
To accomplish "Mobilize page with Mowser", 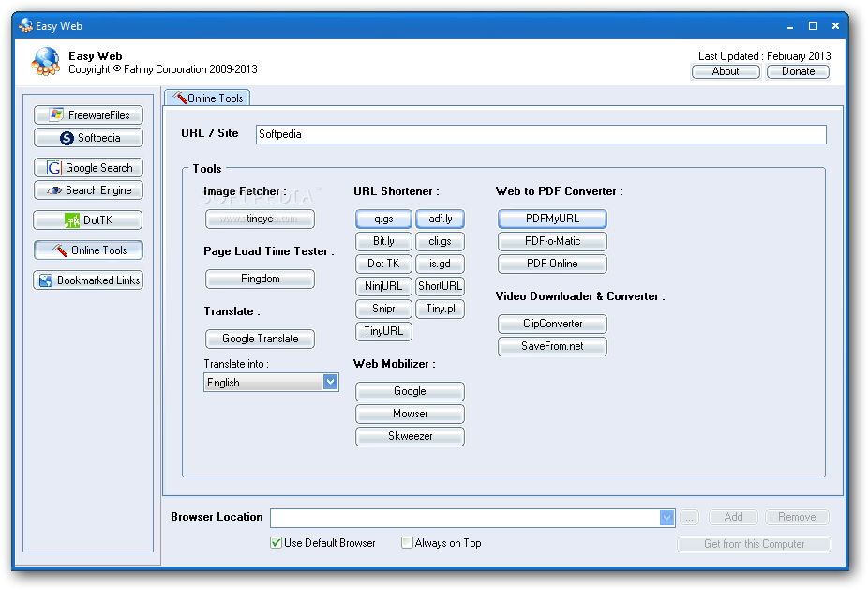I will (410, 414).
